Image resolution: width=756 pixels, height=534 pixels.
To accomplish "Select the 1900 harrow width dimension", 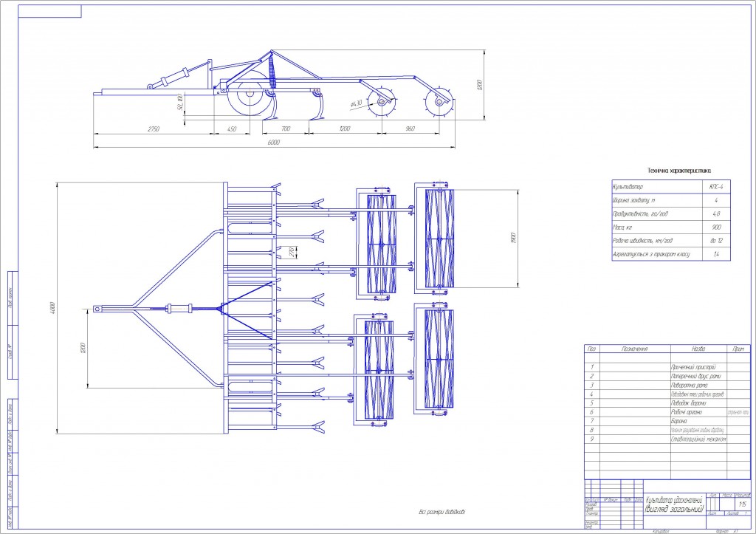I will point(513,238).
